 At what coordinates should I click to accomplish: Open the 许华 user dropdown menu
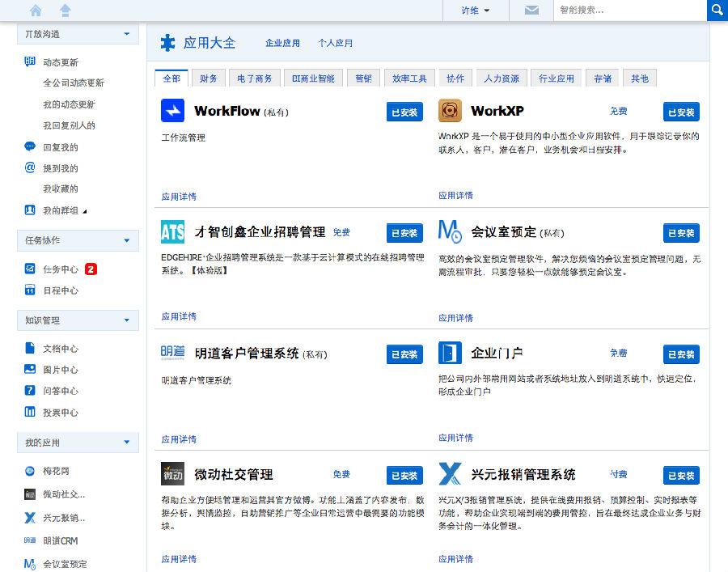(x=475, y=11)
